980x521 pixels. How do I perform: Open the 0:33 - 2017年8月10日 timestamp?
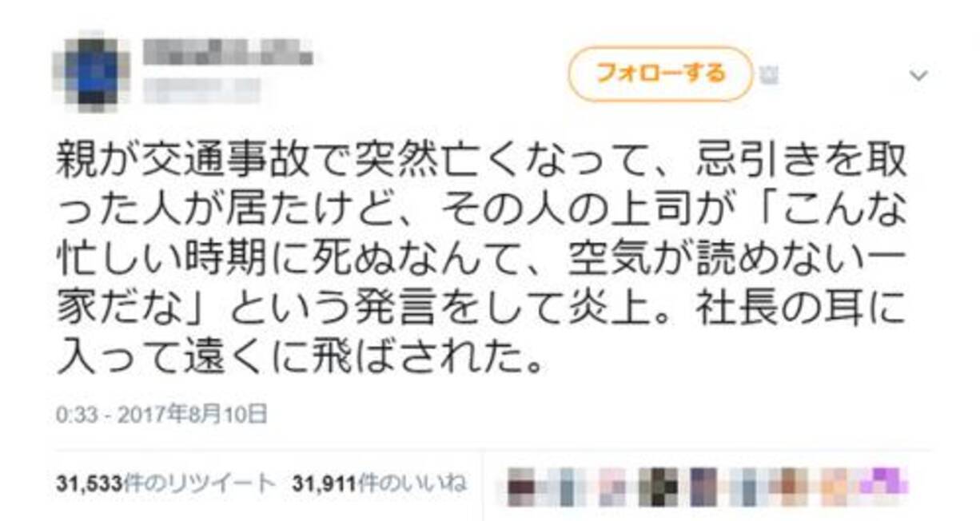pyautogui.click(x=161, y=415)
